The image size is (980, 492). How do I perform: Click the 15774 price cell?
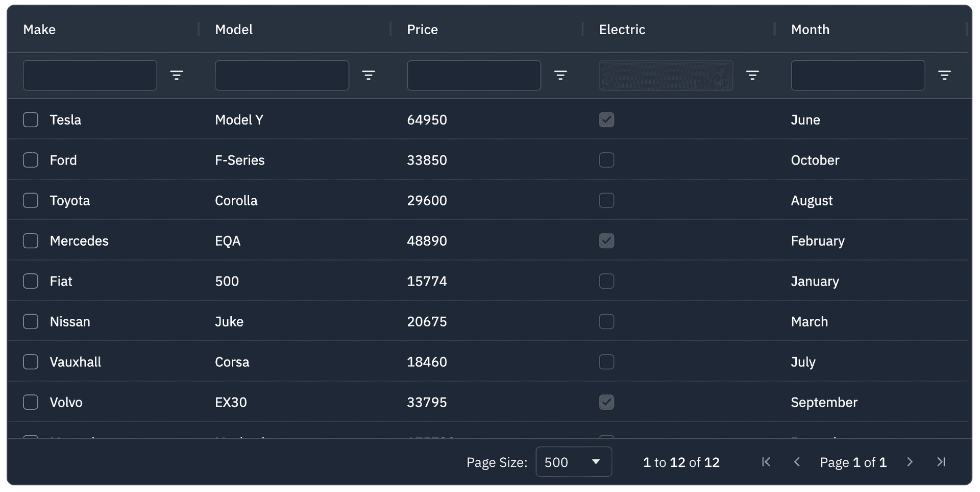pos(427,281)
